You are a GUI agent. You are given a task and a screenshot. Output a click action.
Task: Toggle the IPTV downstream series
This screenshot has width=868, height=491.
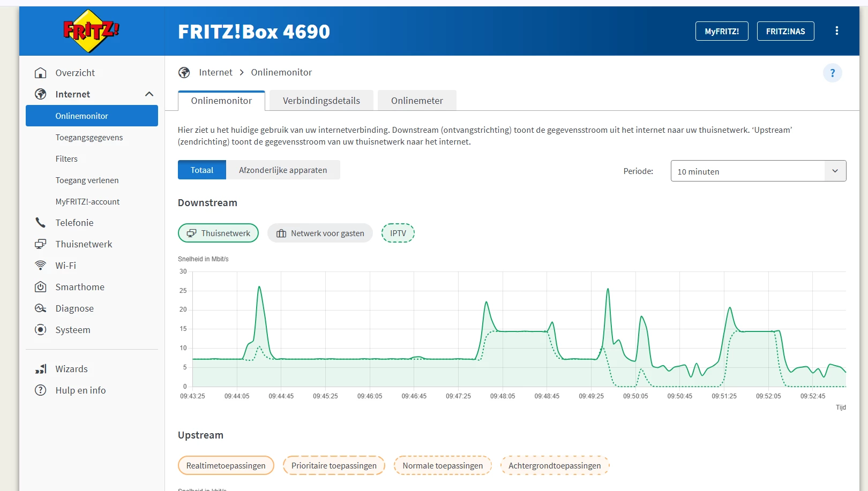[x=398, y=233]
